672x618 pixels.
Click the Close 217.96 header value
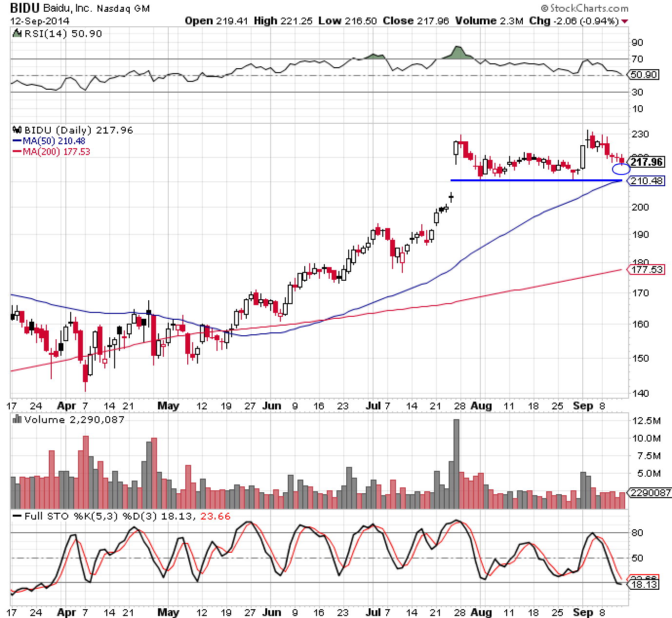[x=416, y=21]
